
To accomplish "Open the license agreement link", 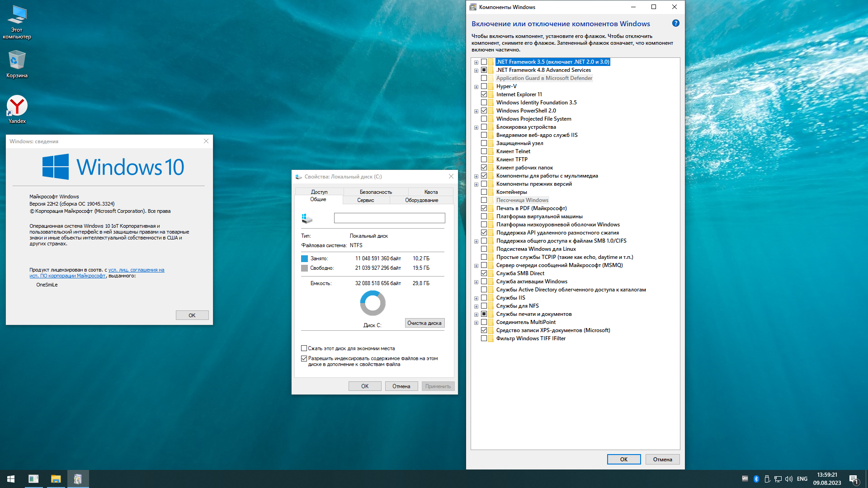I will click(136, 270).
